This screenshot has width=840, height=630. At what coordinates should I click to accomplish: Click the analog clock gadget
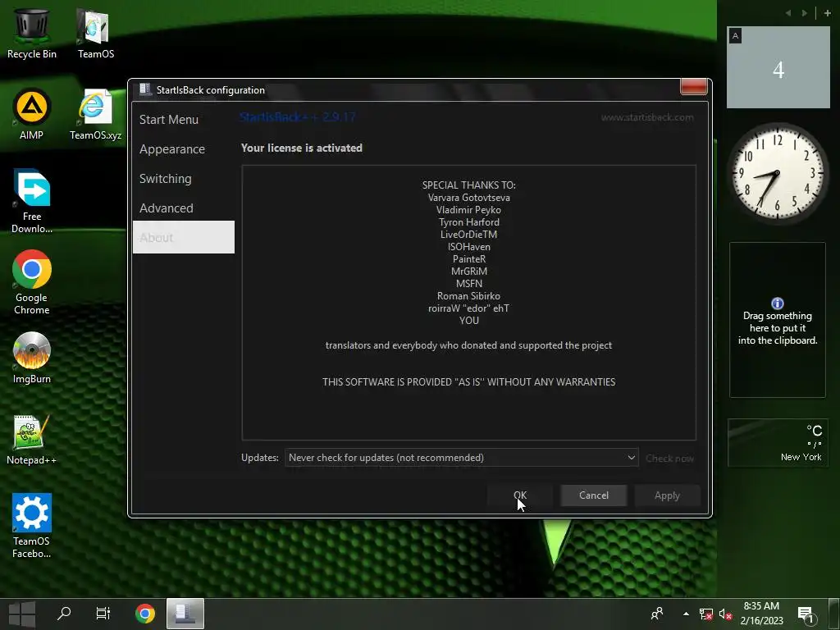[778, 174]
